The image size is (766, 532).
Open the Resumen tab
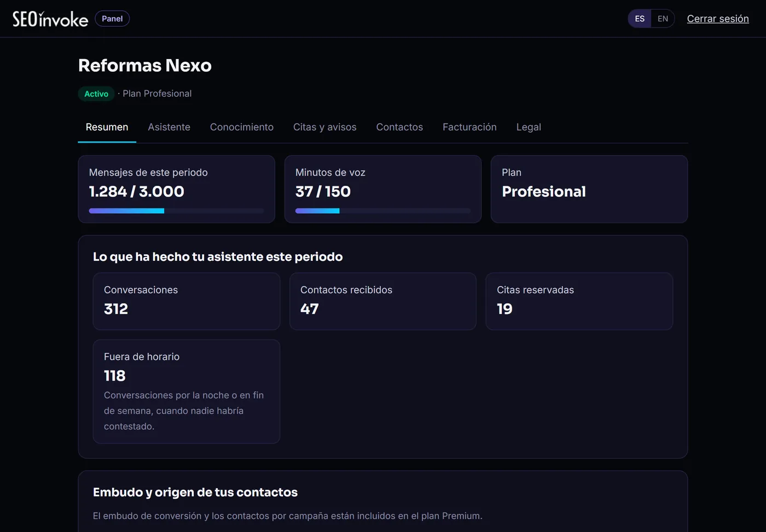pyautogui.click(x=107, y=127)
